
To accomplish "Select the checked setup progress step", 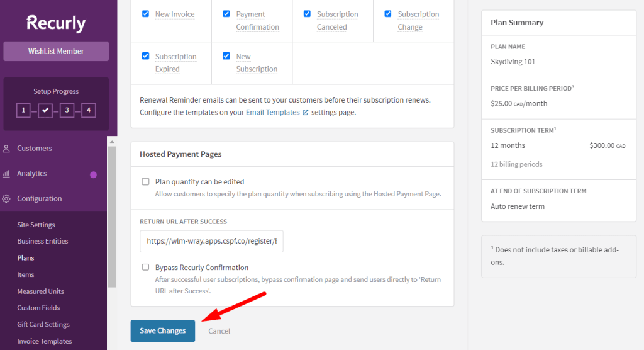I will tap(45, 110).
